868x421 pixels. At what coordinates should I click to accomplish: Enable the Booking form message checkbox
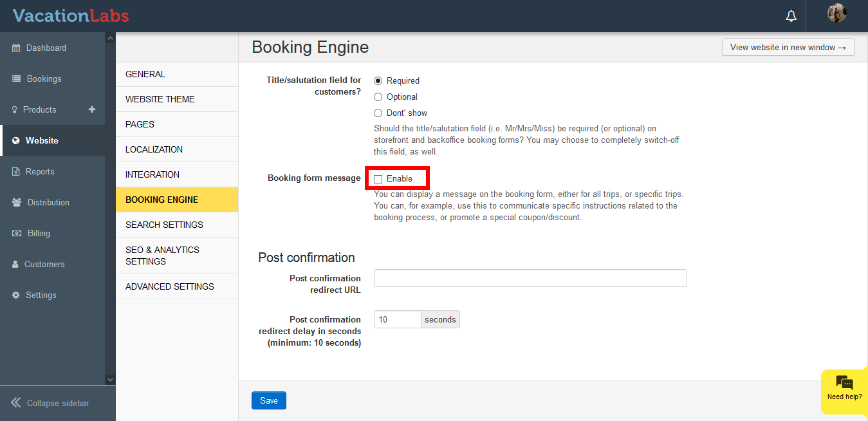click(378, 179)
